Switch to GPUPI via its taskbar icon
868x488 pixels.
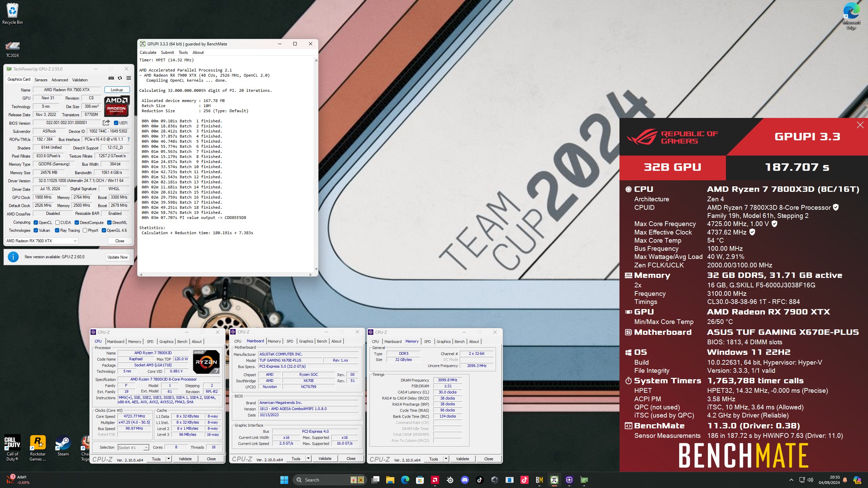554,480
